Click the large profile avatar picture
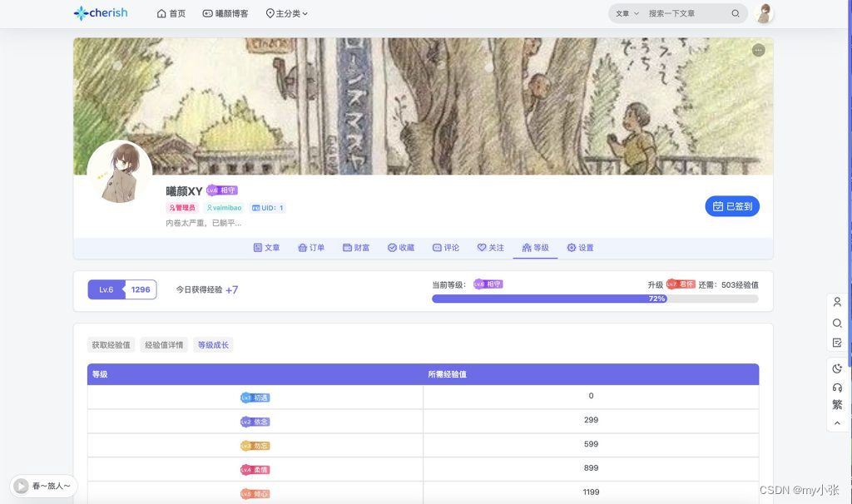Image resolution: width=852 pixels, height=504 pixels. click(x=120, y=172)
